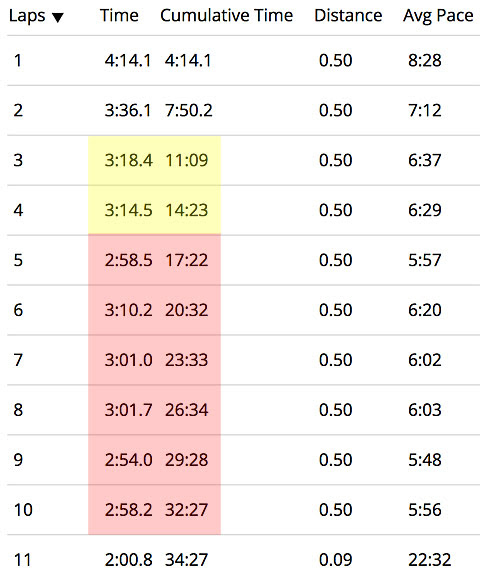This screenshot has height=581, width=480.
Task: Sort by Laps column header
Action: coord(27,16)
